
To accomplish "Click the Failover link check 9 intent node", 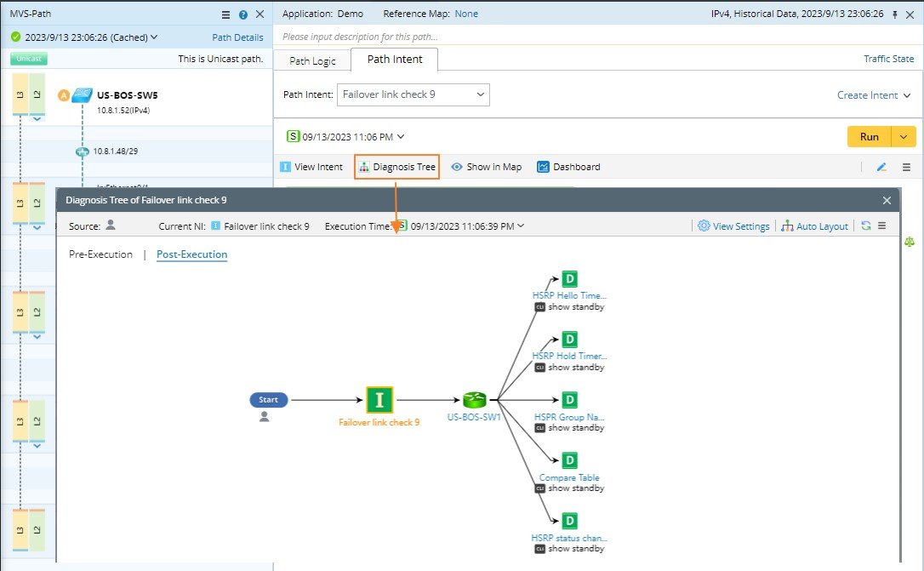I will click(379, 399).
